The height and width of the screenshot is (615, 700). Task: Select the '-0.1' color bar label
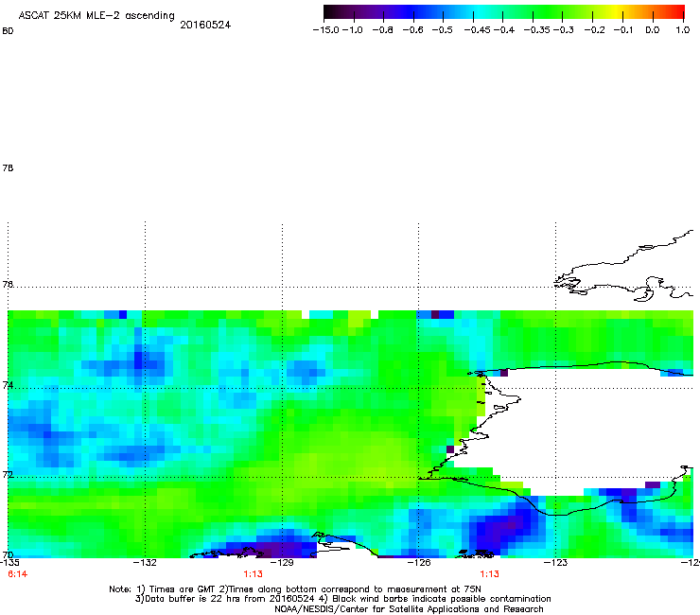point(623,30)
